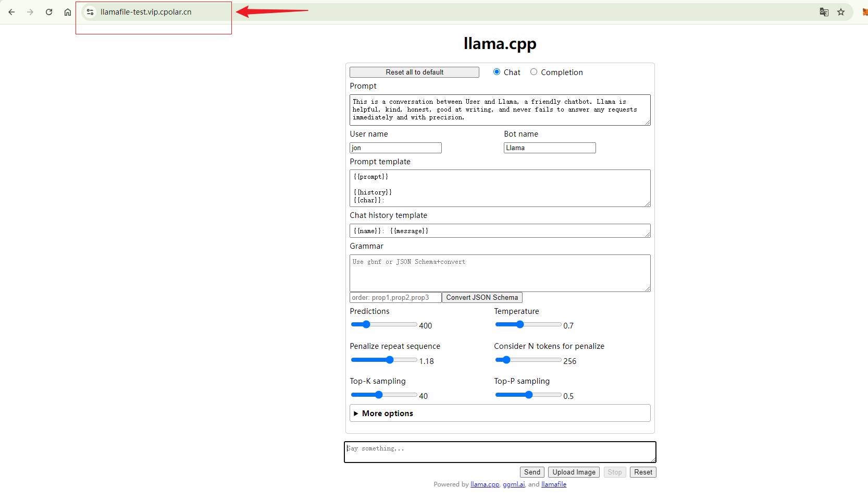Open the llamafile footer link
The width and height of the screenshot is (868, 499).
coord(554,484)
